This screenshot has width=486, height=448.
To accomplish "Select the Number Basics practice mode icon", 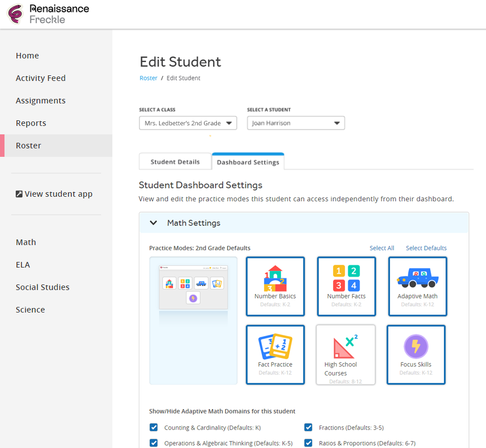I will [275, 279].
